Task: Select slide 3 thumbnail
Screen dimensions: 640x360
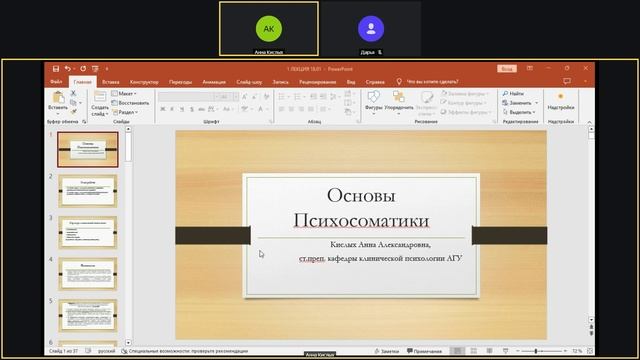Action: [x=88, y=232]
